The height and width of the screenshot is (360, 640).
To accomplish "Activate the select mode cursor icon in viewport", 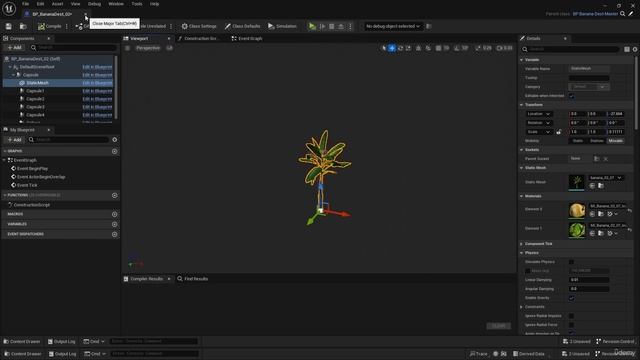I will point(384,48).
